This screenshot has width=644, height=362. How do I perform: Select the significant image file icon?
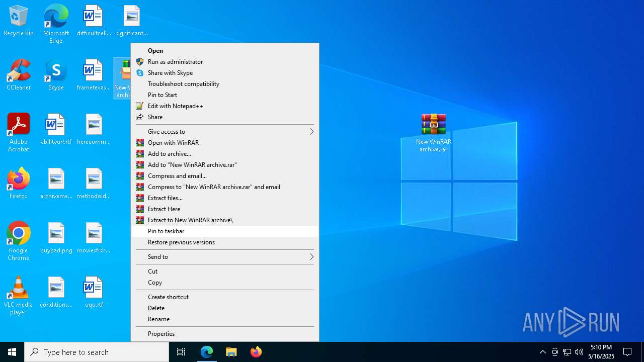131,21
